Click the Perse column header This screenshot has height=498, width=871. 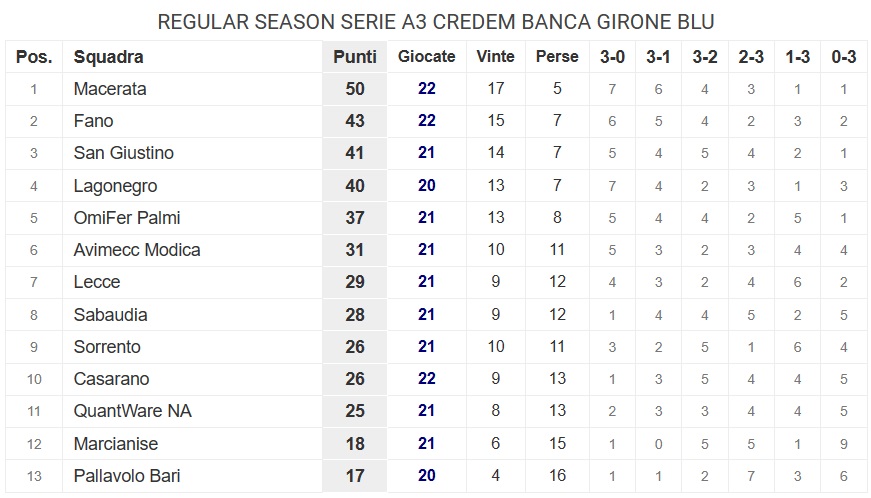pos(557,57)
